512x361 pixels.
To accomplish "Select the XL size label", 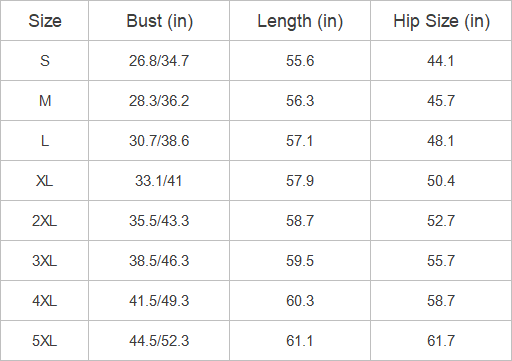I will point(45,181).
